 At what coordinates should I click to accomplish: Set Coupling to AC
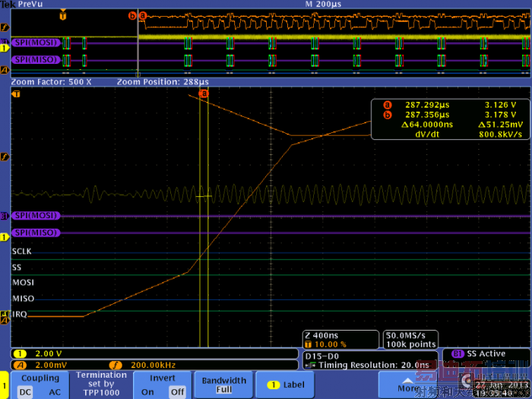click(x=55, y=391)
